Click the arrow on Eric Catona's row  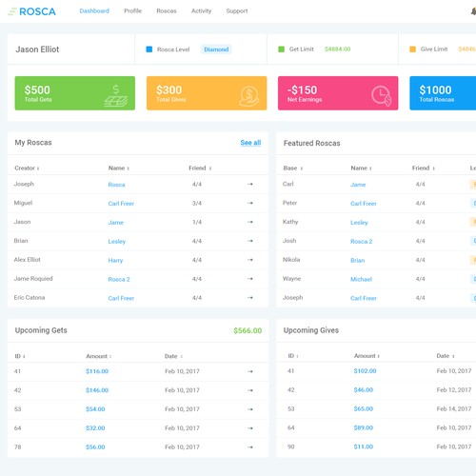click(250, 298)
